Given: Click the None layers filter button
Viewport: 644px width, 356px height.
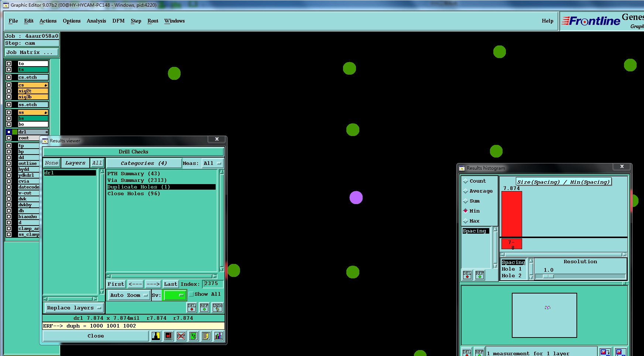Looking at the screenshot, I should click(52, 163).
